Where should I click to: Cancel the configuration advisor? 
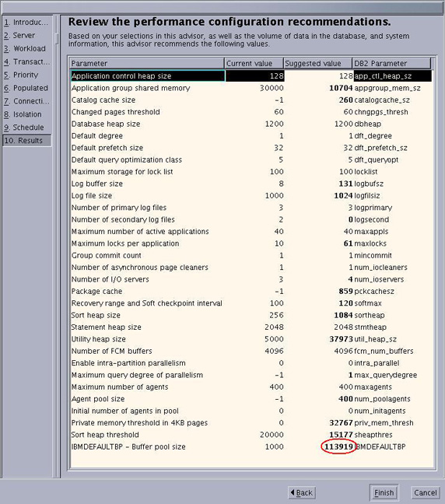point(425,492)
